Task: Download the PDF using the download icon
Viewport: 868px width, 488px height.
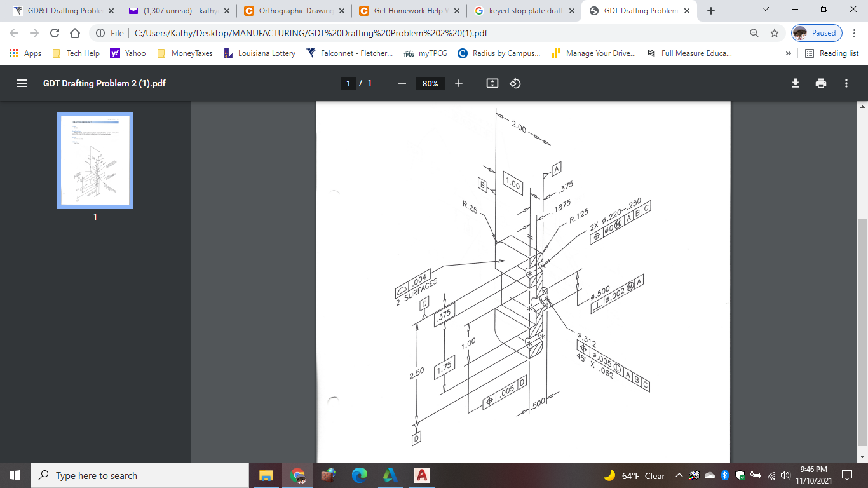Action: coord(795,83)
